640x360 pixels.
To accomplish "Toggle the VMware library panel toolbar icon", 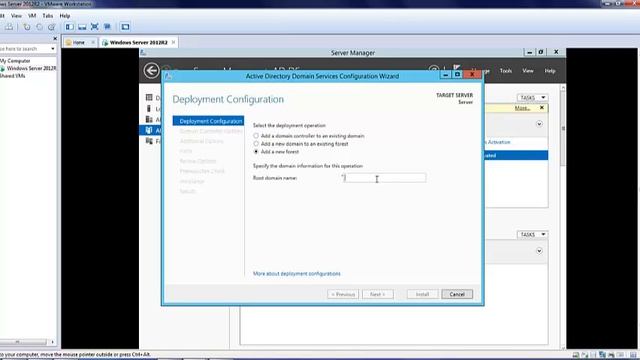I will tap(70, 27).
